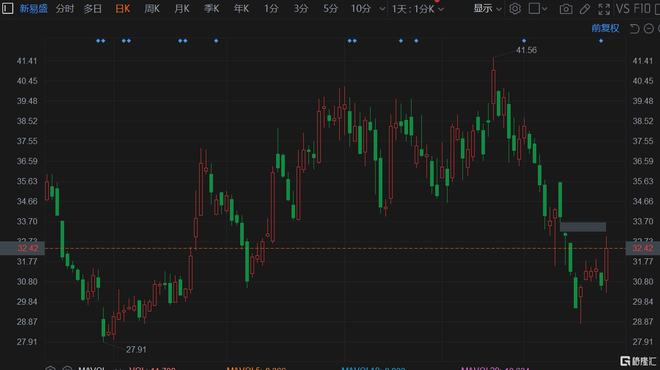Open chart settings gear icon

515,8
